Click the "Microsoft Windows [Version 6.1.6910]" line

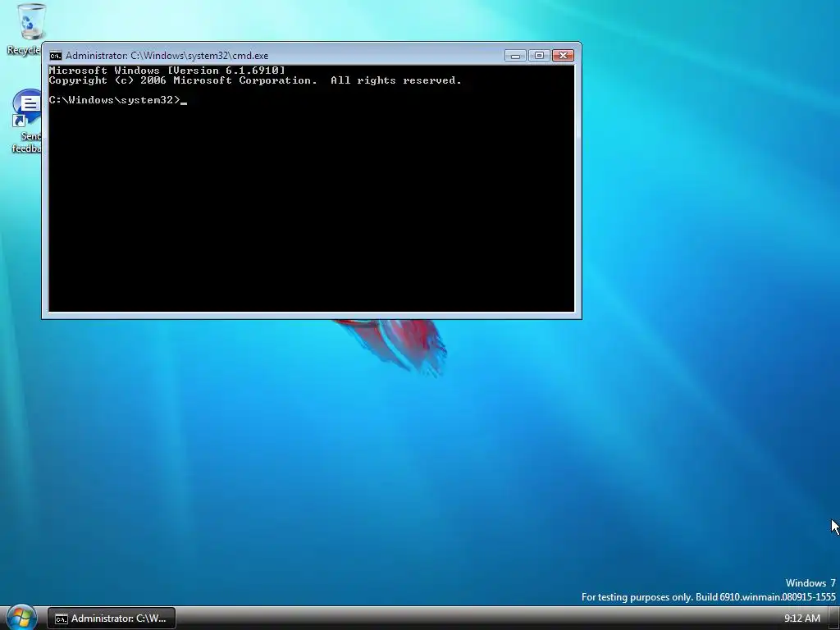[167, 71]
